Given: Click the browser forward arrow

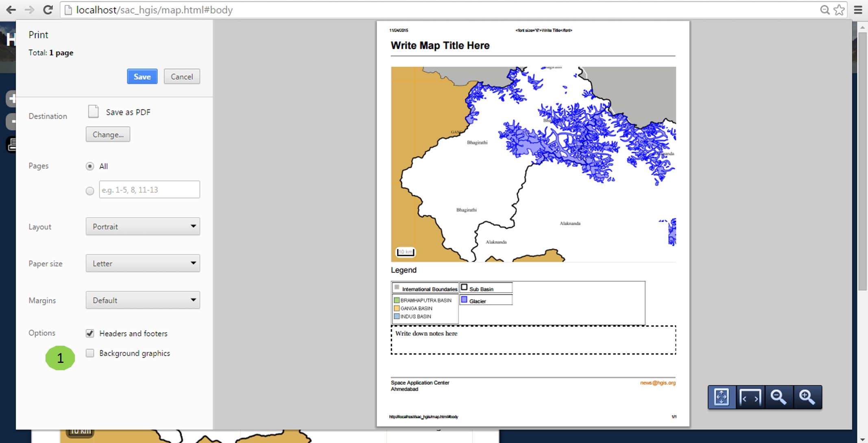Looking at the screenshot, I should 29,10.
